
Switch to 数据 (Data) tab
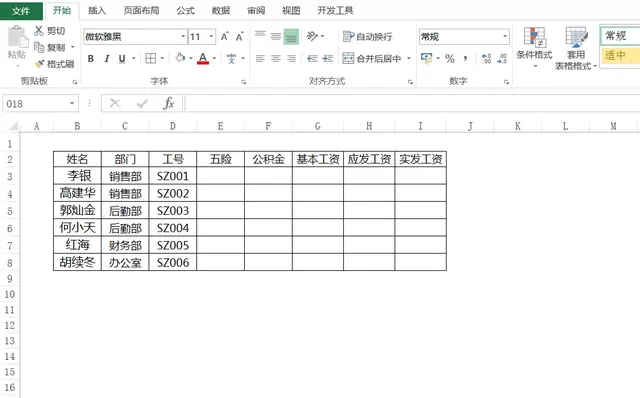[x=221, y=11]
